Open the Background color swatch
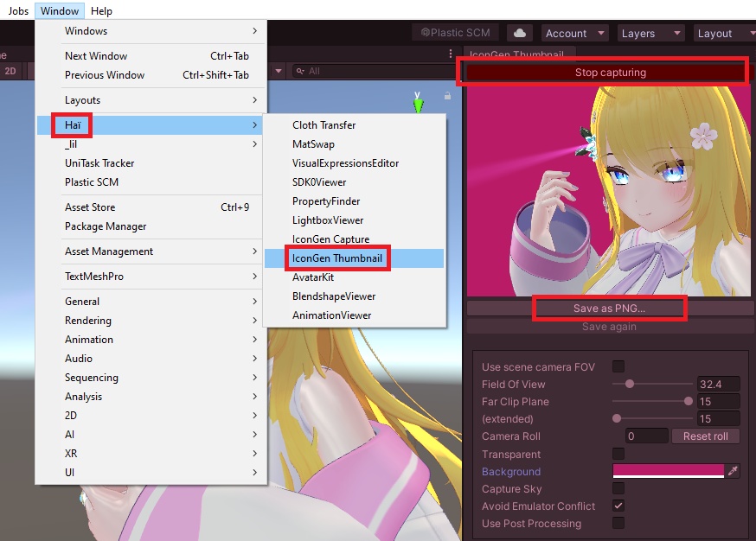 [669, 471]
